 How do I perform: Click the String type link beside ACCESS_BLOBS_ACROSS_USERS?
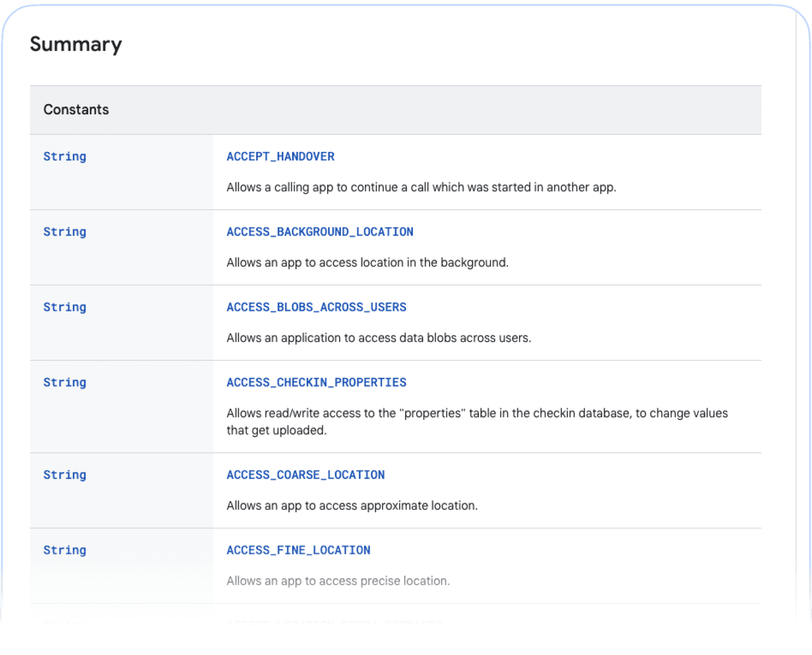tap(65, 307)
